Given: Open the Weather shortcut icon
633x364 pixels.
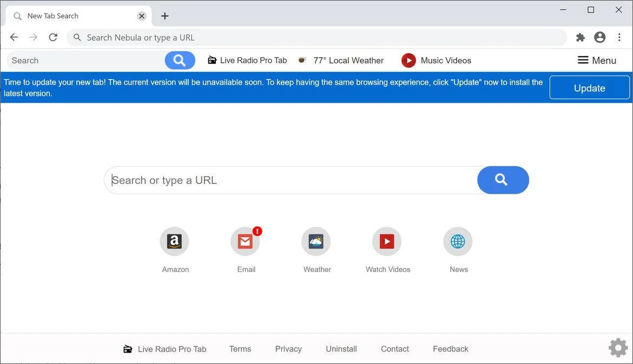Looking at the screenshot, I should (x=316, y=241).
